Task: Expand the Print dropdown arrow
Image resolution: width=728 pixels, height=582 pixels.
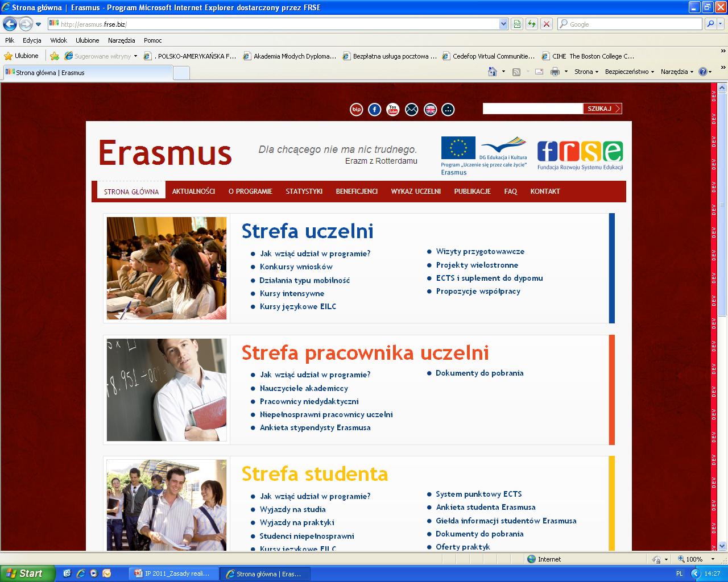Action: (x=566, y=72)
